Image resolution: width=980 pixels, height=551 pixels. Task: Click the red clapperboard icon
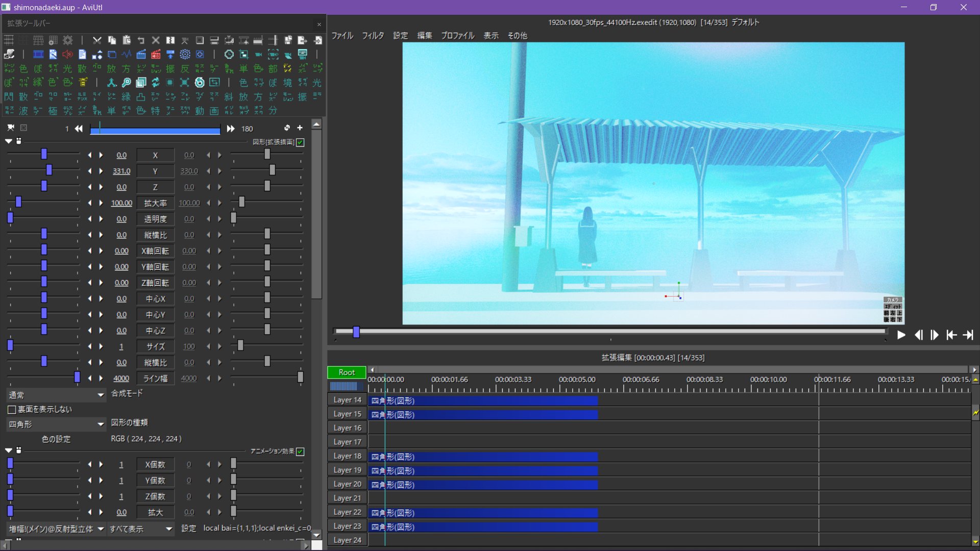click(x=156, y=54)
